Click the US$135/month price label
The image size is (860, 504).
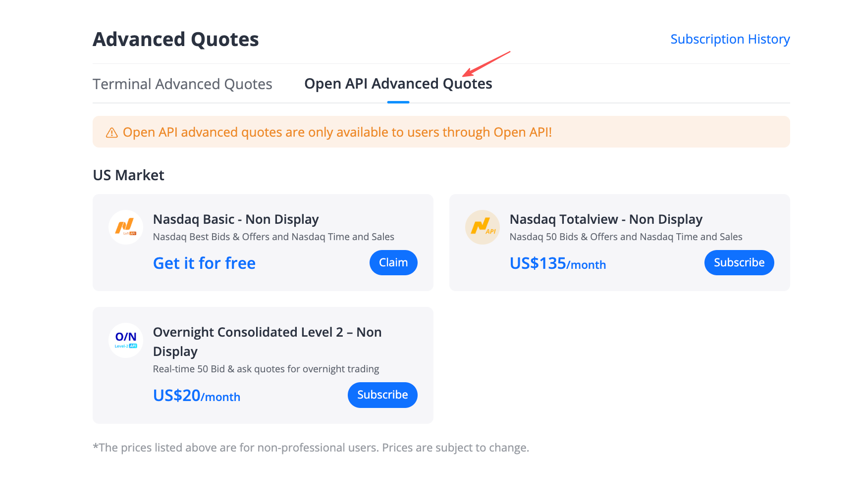[558, 263]
